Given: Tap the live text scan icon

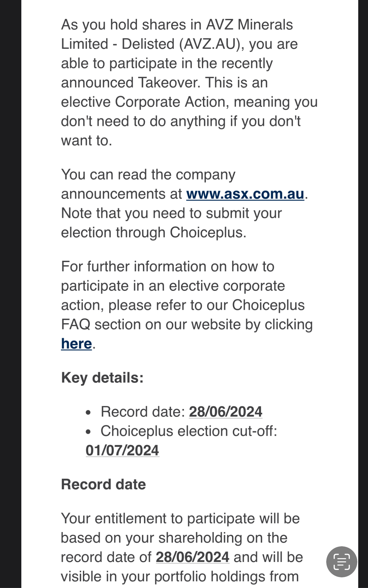Looking at the screenshot, I should point(342,561).
